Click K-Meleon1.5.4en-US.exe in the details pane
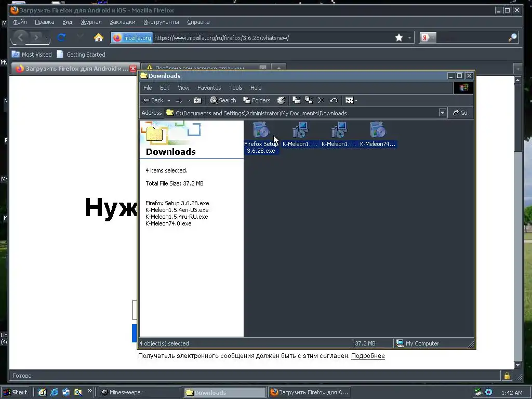Screen dimensions: 532x399 (177, 210)
